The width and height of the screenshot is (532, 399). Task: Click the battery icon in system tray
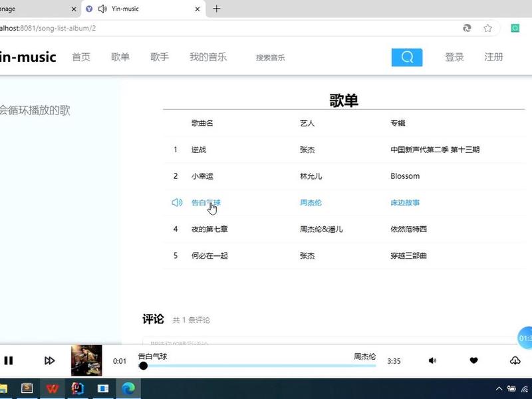(x=511, y=389)
